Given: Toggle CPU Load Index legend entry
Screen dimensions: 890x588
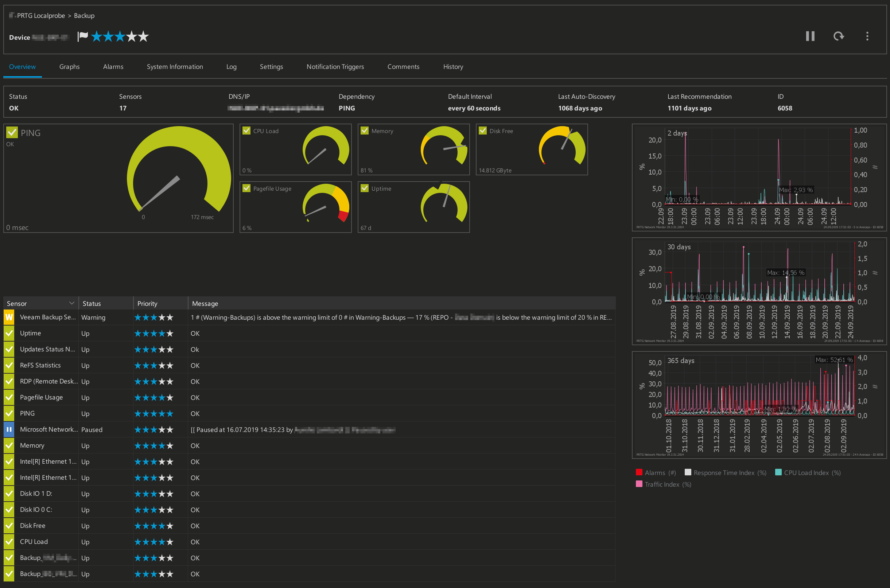Looking at the screenshot, I should click(808, 472).
